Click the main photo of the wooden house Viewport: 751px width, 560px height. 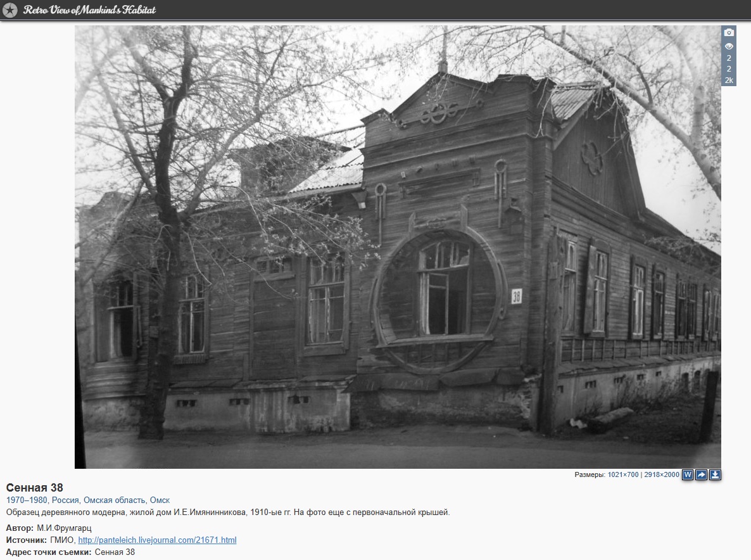coord(398,247)
